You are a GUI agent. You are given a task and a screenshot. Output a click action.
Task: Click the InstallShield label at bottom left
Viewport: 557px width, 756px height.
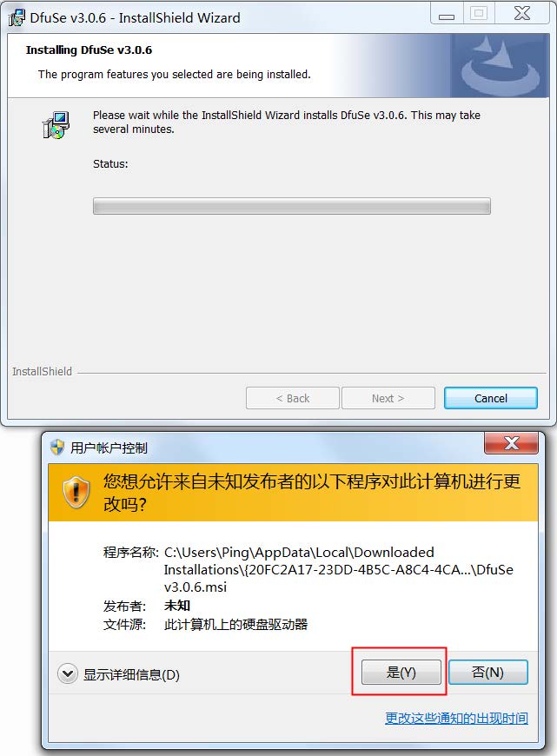coord(42,371)
